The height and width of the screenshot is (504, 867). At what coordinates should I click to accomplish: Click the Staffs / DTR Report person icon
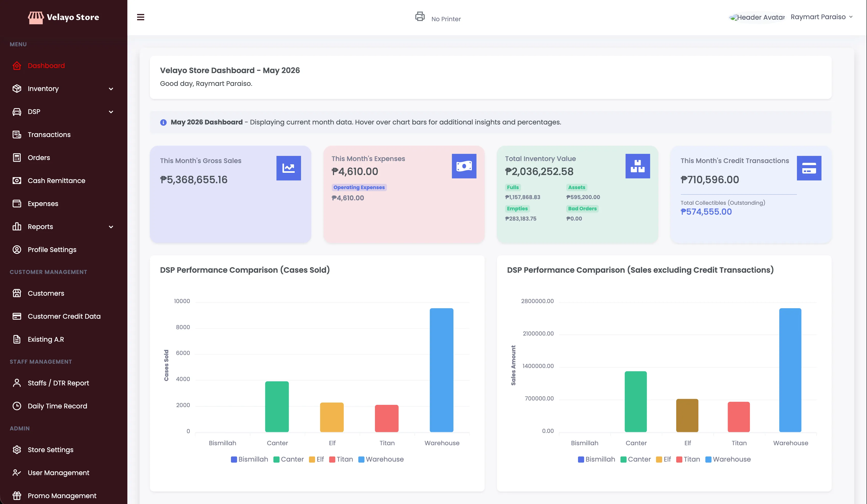click(x=17, y=383)
